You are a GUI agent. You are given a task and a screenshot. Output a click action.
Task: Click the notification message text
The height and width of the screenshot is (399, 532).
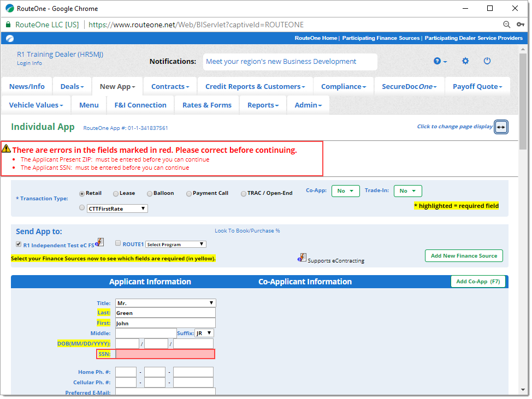tap(281, 61)
